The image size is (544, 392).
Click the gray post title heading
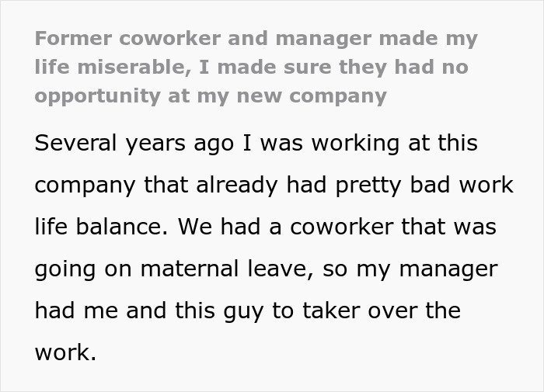[x=256, y=67]
